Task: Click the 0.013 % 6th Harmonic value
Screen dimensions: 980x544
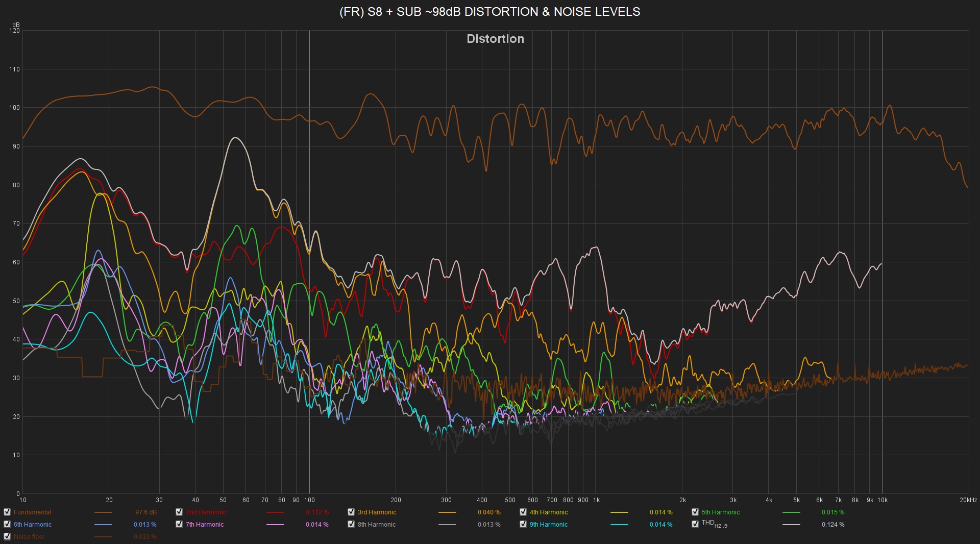Action: (x=145, y=525)
